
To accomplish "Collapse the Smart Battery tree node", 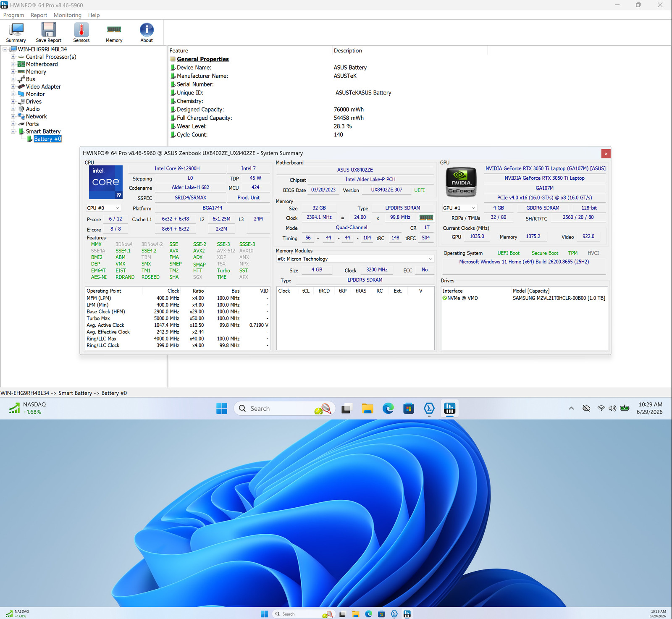I will click(13, 131).
